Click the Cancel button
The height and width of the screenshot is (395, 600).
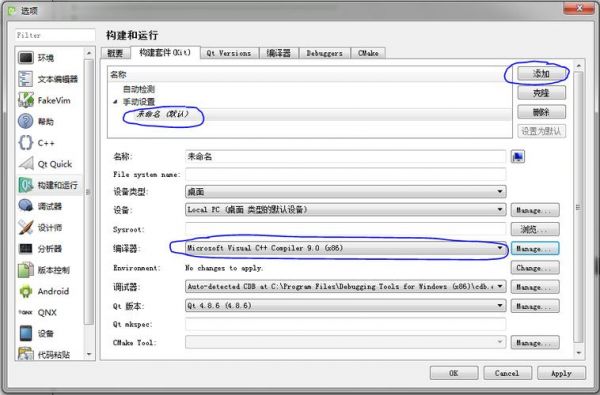pyautogui.click(x=507, y=373)
